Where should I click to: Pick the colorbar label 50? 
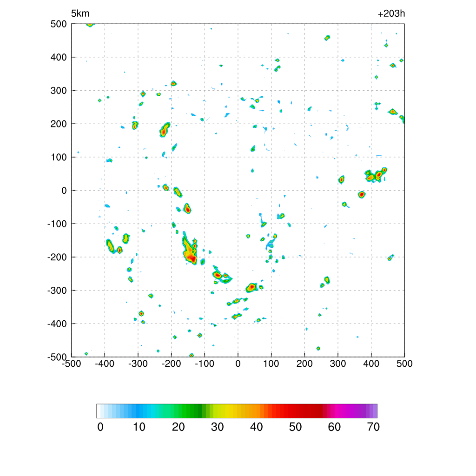[x=295, y=427]
